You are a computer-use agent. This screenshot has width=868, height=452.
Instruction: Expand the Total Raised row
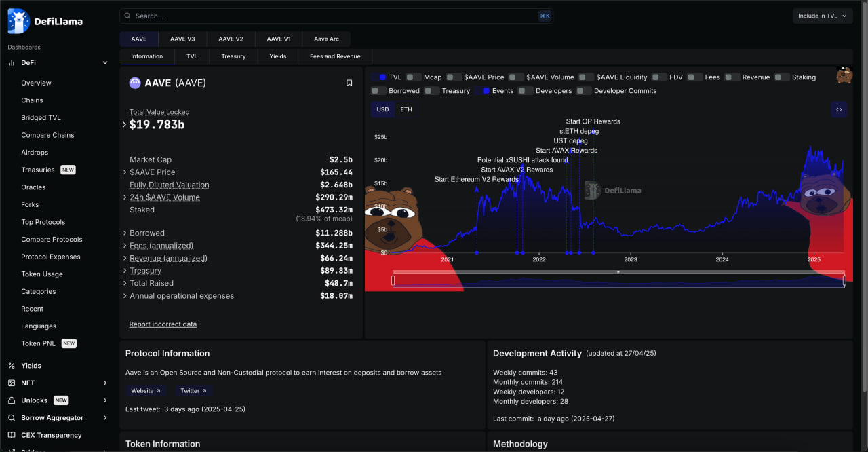point(125,283)
